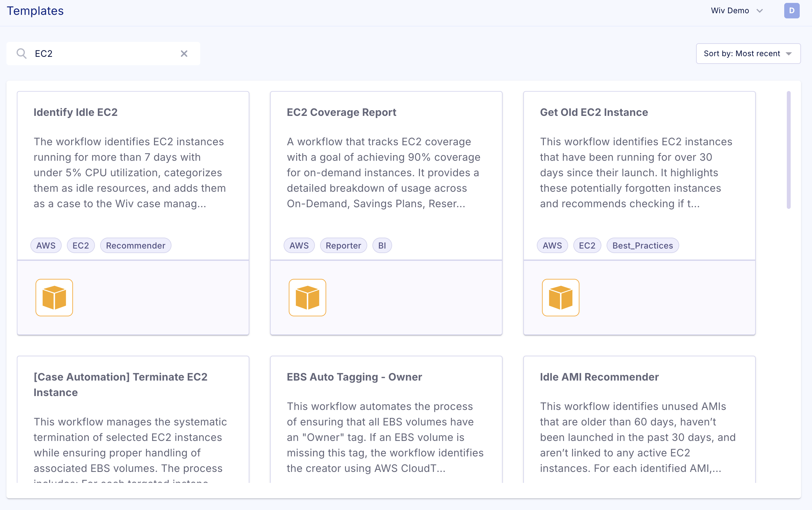
Task: Open EBS Auto Tagging - Owner template
Action: pos(354,377)
